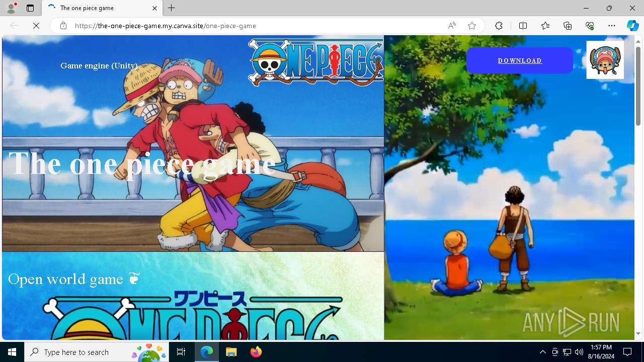Open the Copilot sidebar icon
The image size is (644, 362).
tap(632, 26)
